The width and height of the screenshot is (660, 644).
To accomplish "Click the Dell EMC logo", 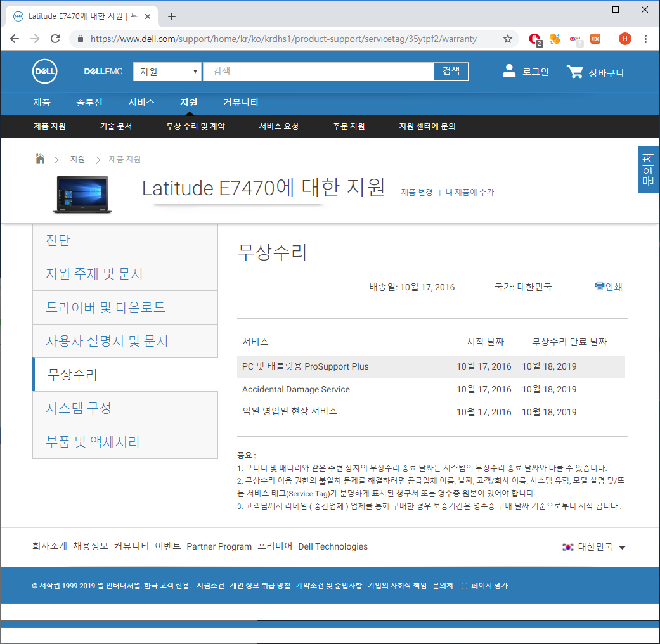I will coord(103,71).
